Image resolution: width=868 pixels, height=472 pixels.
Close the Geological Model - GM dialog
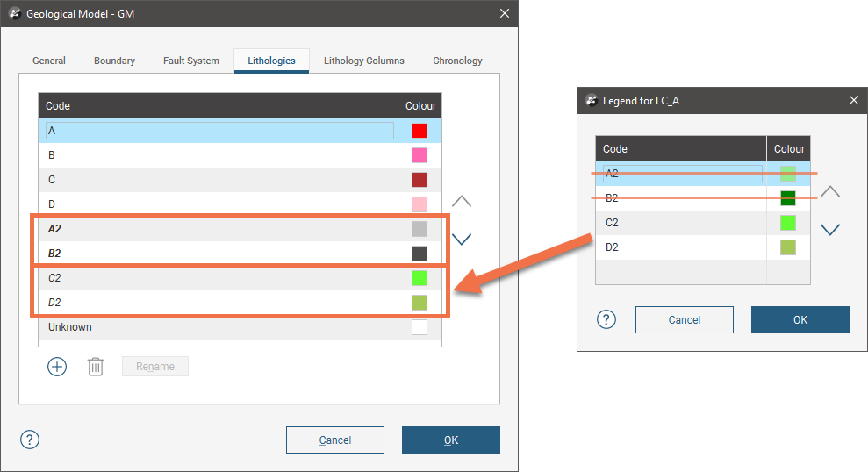505,13
